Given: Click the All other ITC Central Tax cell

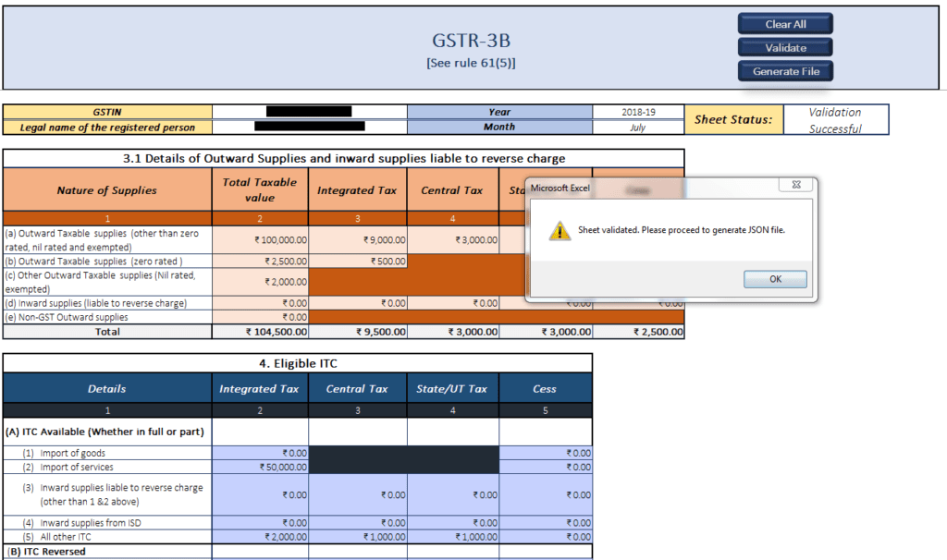Looking at the screenshot, I should click(356, 536).
